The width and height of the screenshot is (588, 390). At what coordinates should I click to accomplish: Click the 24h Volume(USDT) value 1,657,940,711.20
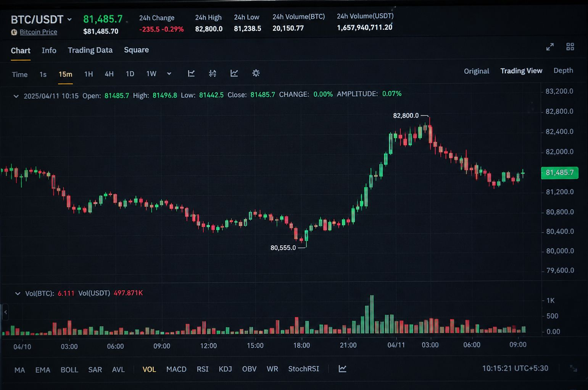[x=365, y=28]
